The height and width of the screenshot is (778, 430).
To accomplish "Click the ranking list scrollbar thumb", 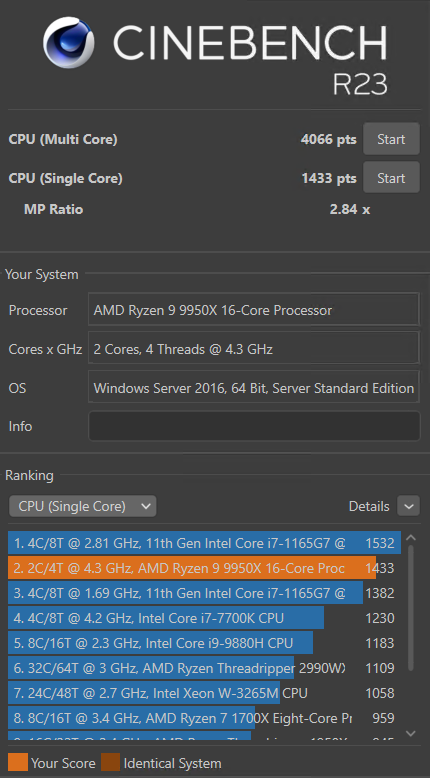I will (411, 608).
